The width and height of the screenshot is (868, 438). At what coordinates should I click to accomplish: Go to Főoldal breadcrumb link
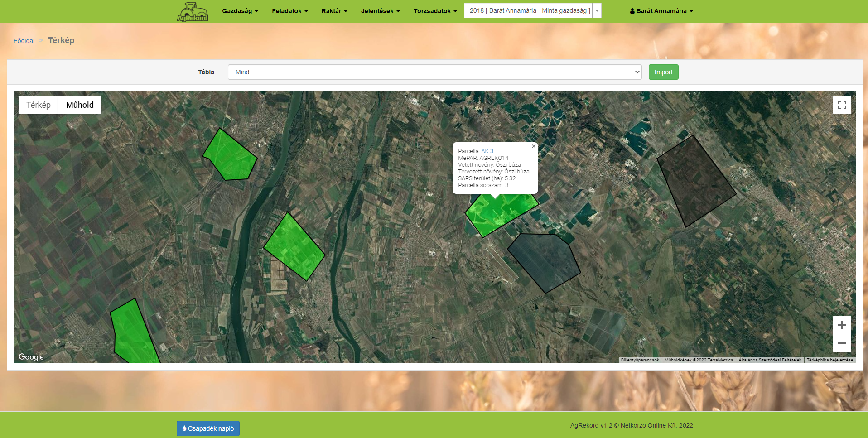pos(24,41)
